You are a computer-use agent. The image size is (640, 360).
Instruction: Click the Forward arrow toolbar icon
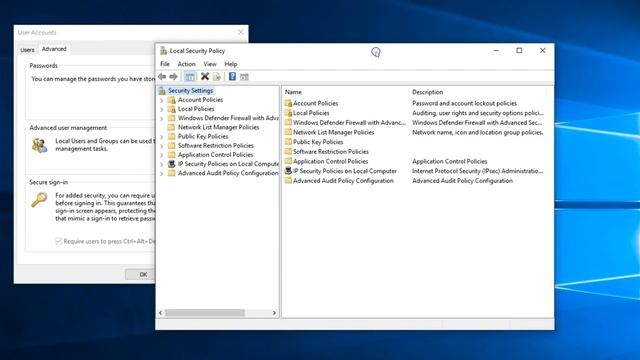pyautogui.click(x=173, y=76)
